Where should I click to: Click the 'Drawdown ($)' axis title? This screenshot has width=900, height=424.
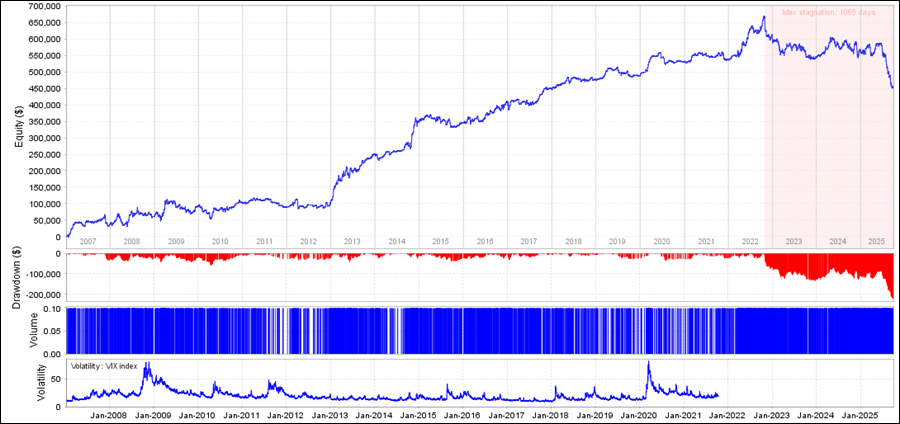[17, 277]
